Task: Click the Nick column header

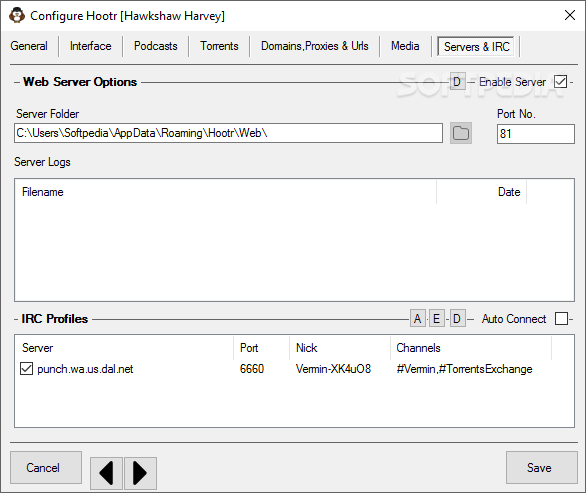Action: tap(340, 348)
